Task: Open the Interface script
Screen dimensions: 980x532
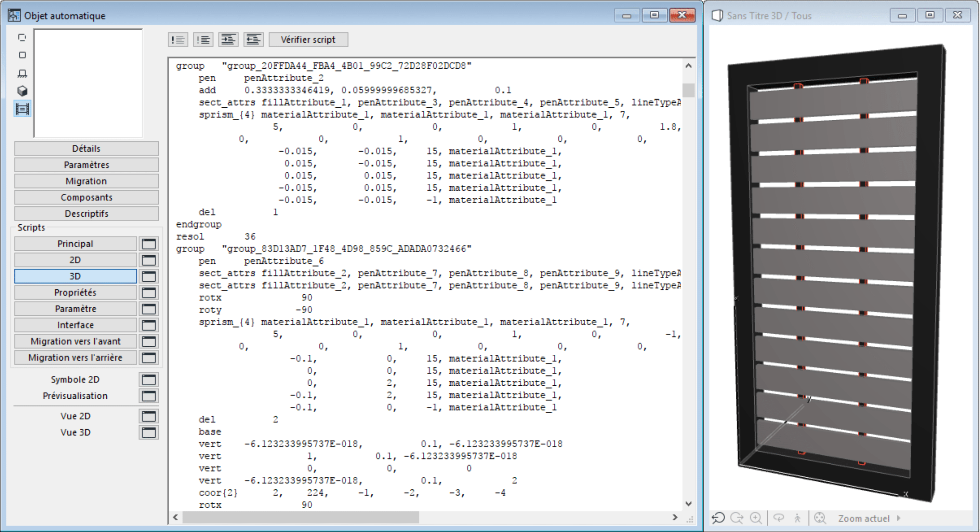Action: point(75,326)
